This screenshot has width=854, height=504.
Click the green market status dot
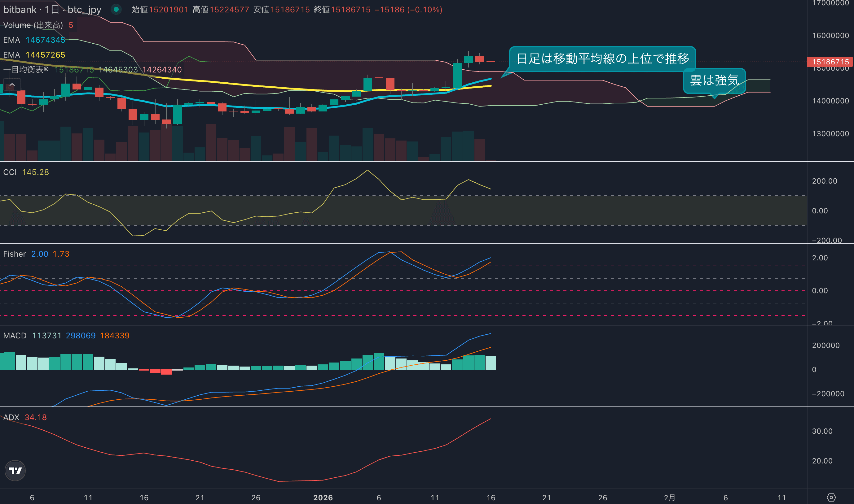[x=116, y=10]
